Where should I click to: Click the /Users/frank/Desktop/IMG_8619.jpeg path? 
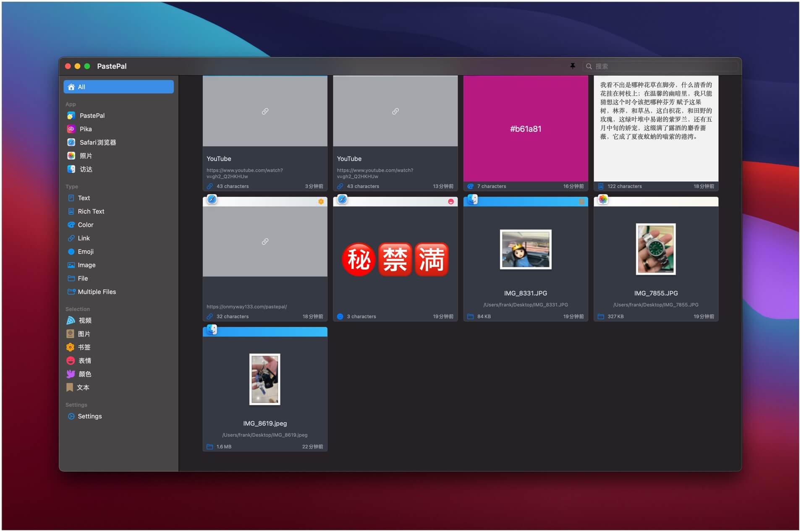[x=265, y=435]
